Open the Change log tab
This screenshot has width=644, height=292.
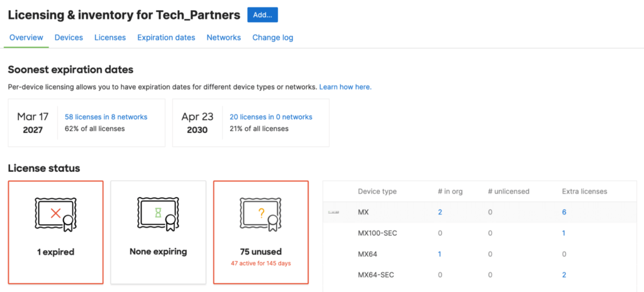[273, 37]
